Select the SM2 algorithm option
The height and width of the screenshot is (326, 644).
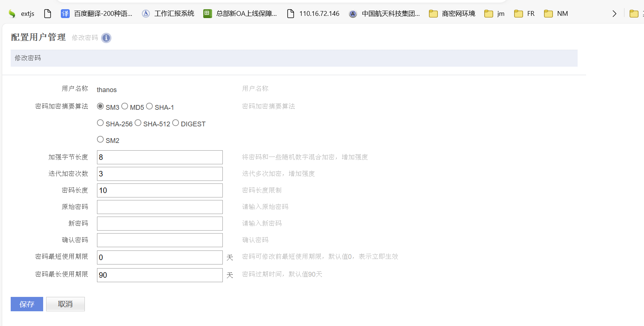(100, 139)
